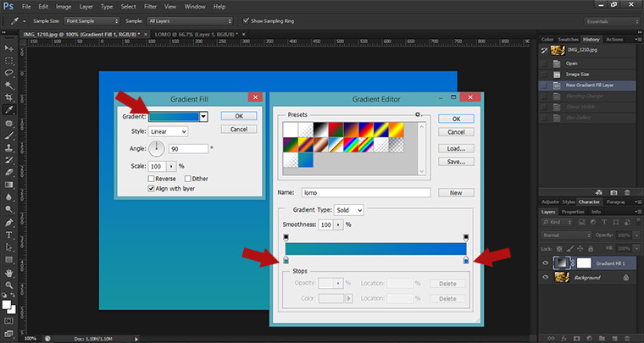Open the Style dropdown set to Linear
Viewport: 644px width, 343px height.
[x=168, y=131]
